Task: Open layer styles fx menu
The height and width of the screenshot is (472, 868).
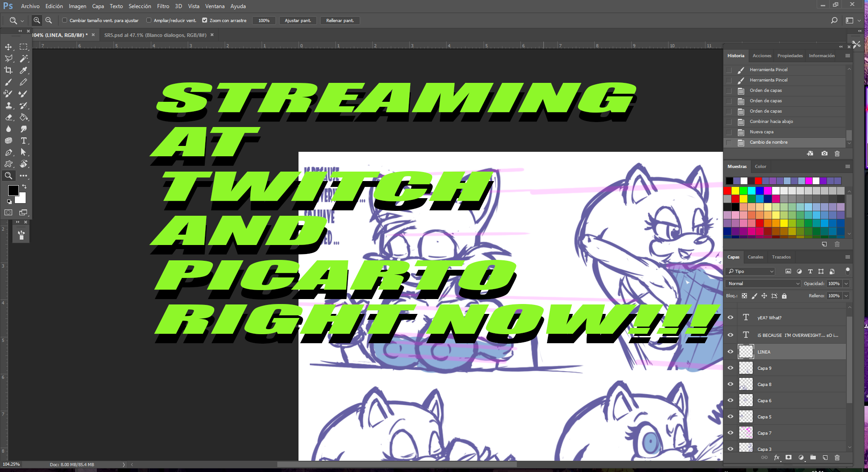Action: (x=777, y=458)
